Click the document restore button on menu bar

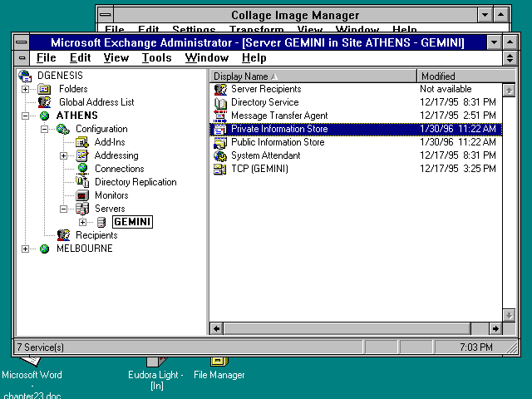[510, 58]
